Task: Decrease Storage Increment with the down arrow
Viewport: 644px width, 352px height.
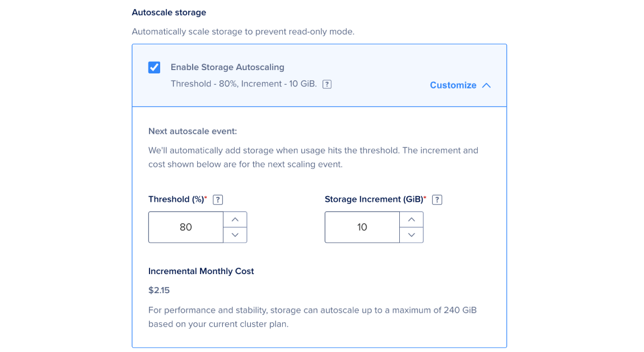Action: tap(412, 235)
